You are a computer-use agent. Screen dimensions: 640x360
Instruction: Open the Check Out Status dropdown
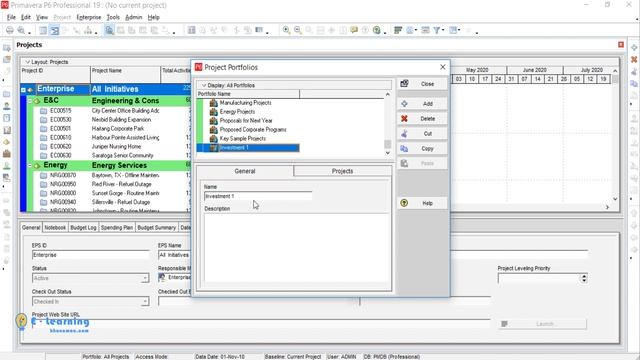(144, 302)
